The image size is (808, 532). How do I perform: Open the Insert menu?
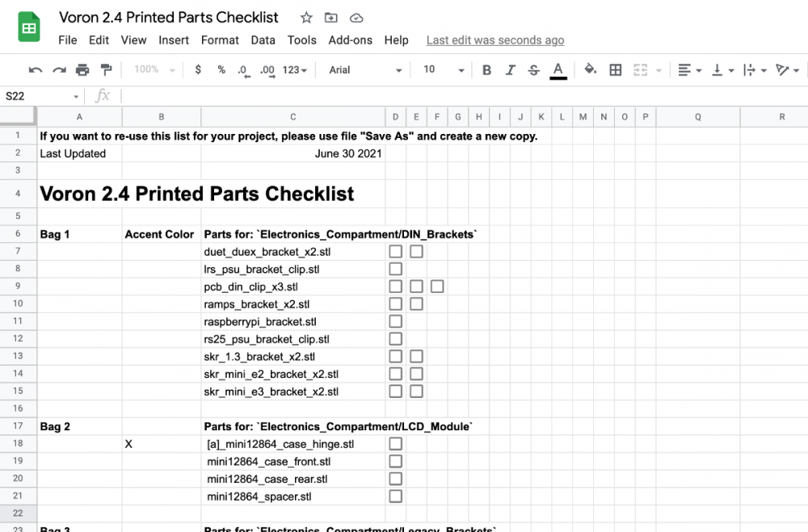click(x=174, y=40)
